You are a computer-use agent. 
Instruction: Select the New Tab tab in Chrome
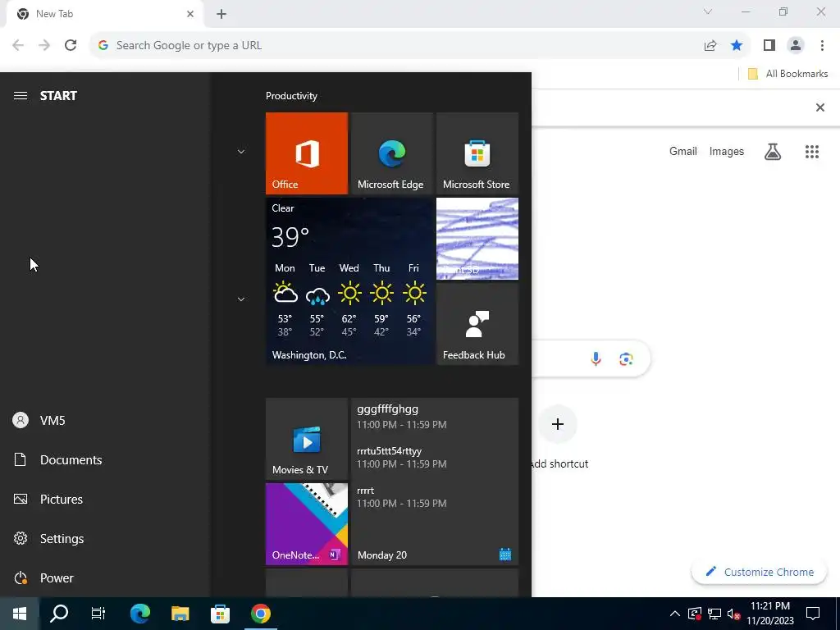(x=104, y=14)
